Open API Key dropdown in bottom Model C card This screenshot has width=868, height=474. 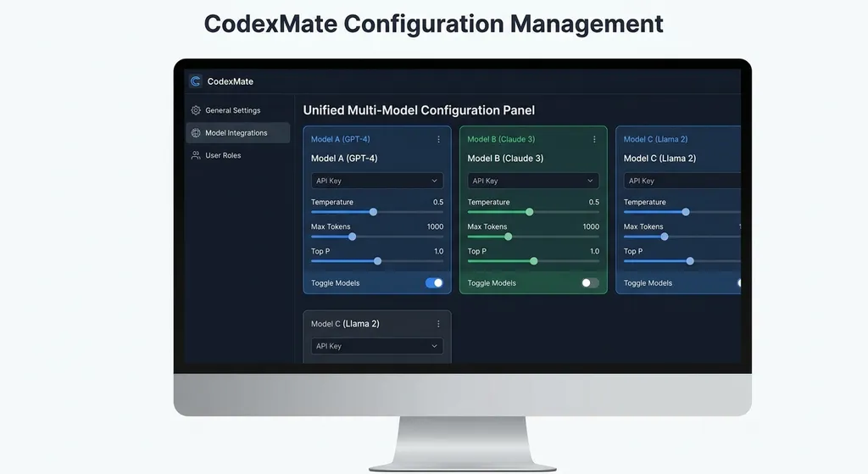(x=377, y=346)
